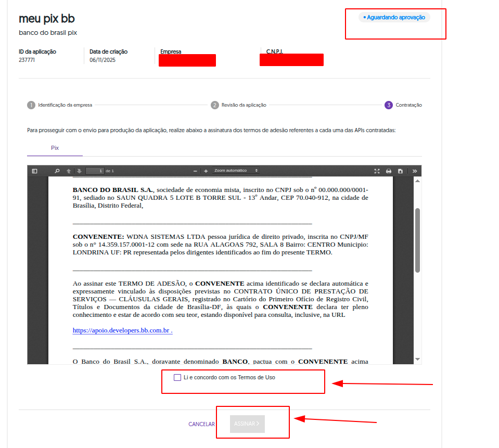The image size is (499, 448).
Task: Check 'Li e concordo com os Termos de Uso'
Action: 177,377
